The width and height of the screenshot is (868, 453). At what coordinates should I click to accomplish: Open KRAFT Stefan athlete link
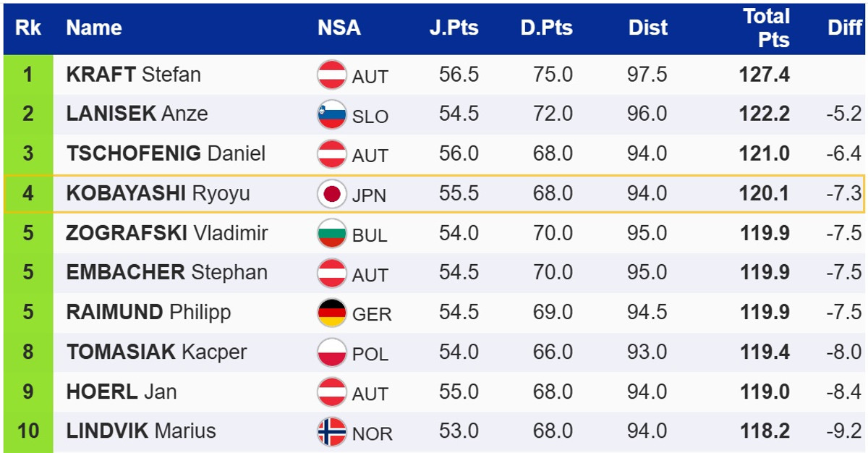tap(134, 75)
